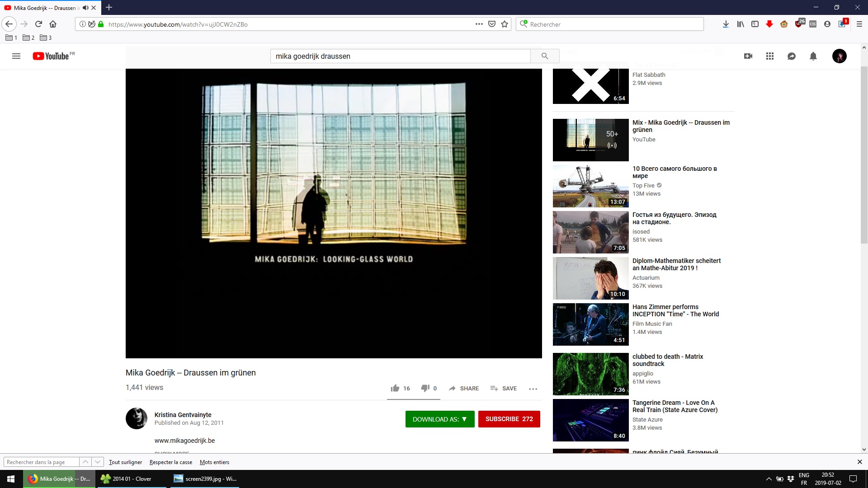The image size is (868, 488).
Task: Open the video's more actions ellipsis
Action: (533, 389)
